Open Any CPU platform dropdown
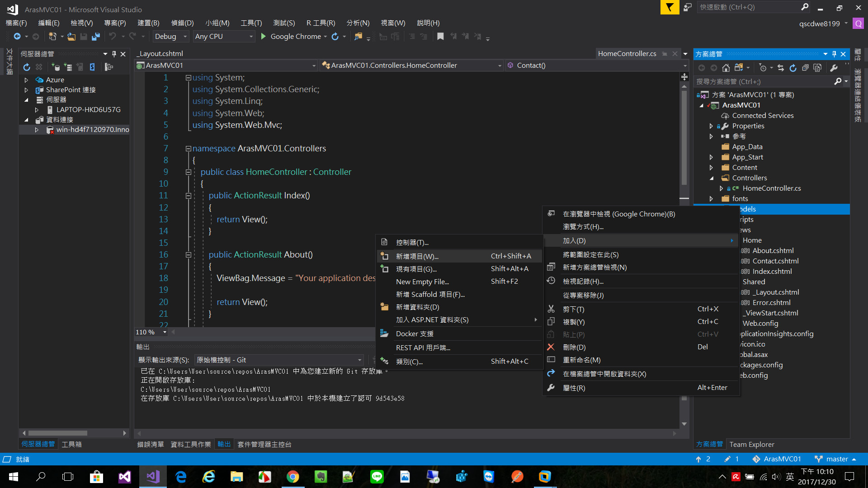Image resolution: width=868 pixels, height=488 pixels. tap(224, 37)
